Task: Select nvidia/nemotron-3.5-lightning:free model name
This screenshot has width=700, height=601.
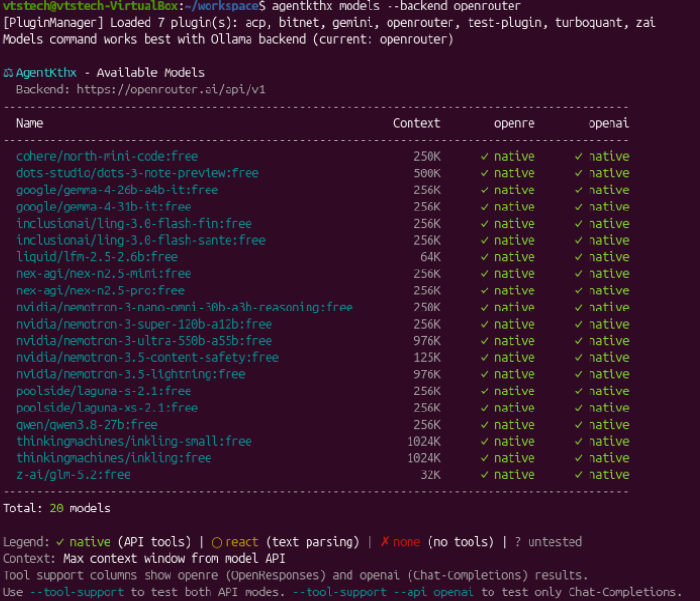Action: coord(130,374)
